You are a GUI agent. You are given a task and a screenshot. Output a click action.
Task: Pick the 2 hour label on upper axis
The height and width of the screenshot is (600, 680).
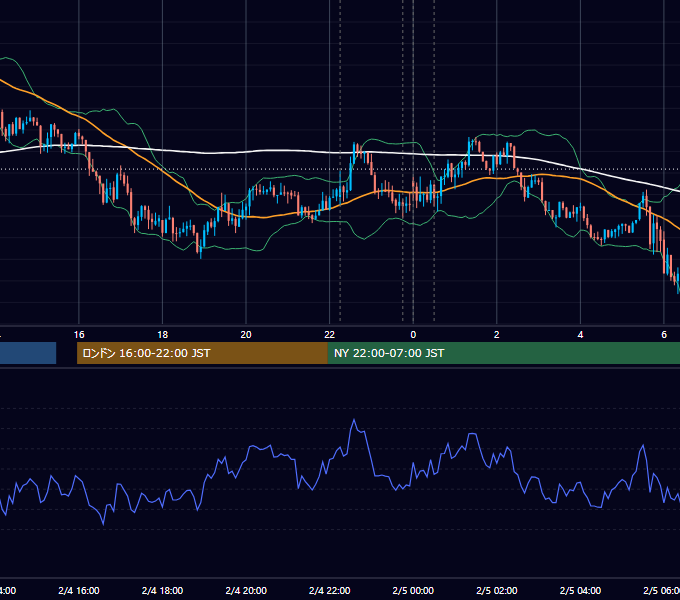[x=497, y=335]
